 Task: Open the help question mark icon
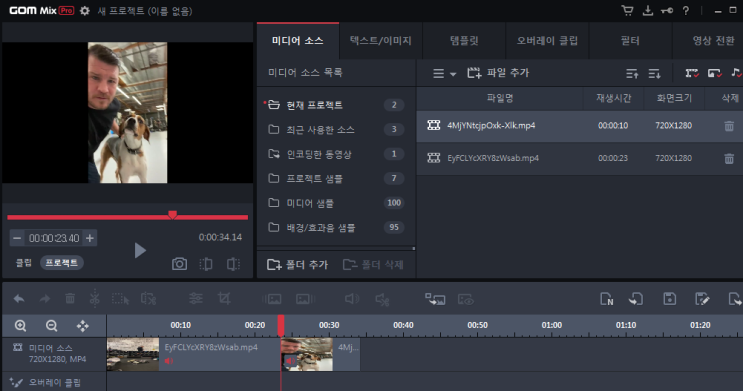coord(686,10)
